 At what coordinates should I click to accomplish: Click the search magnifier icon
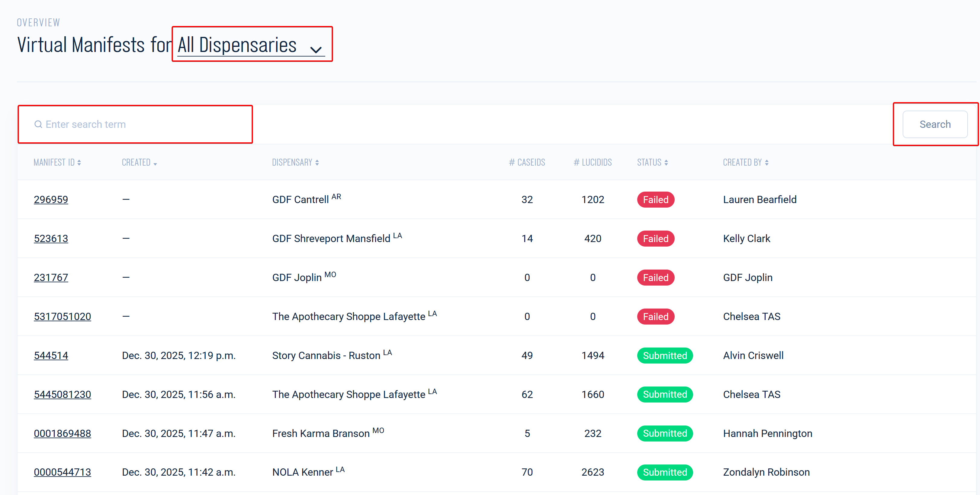coord(38,125)
